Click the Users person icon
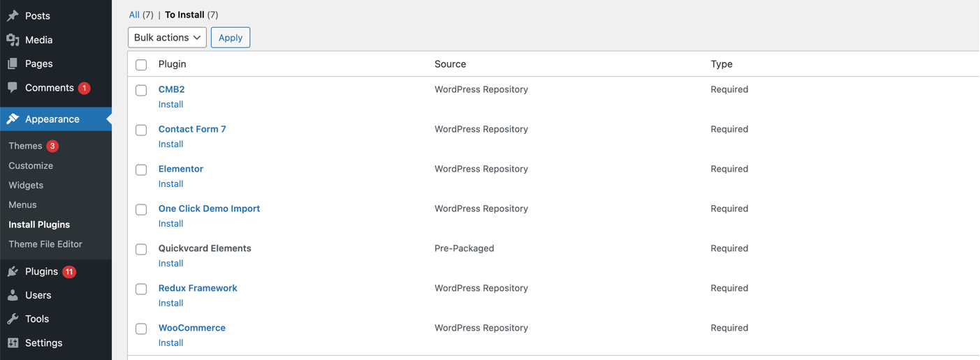 (x=13, y=295)
